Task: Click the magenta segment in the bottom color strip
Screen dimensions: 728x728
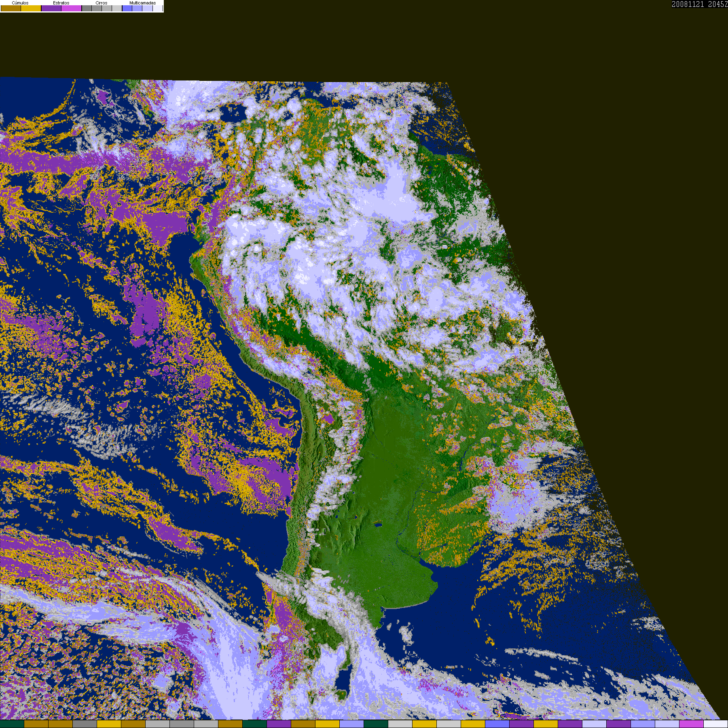Action: pos(691,724)
